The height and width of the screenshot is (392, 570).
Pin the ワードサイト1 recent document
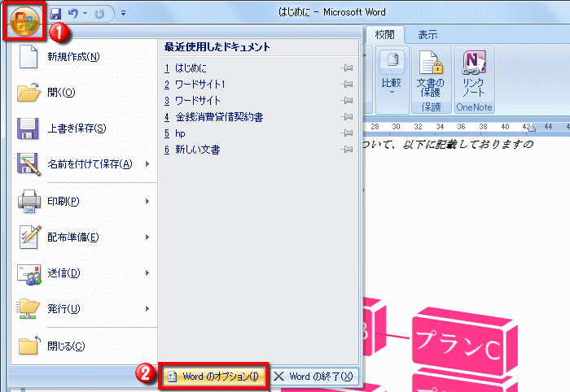347,85
